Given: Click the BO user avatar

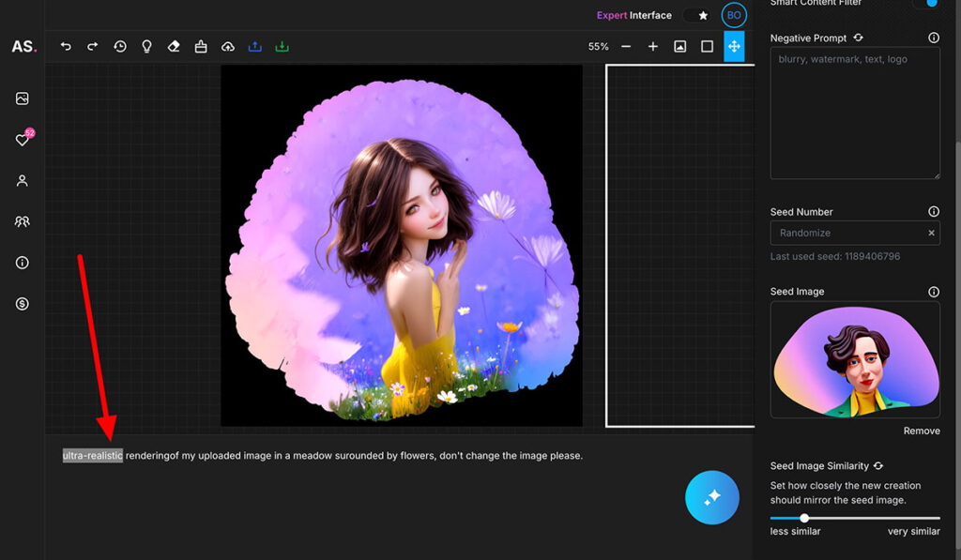Looking at the screenshot, I should click(x=734, y=15).
